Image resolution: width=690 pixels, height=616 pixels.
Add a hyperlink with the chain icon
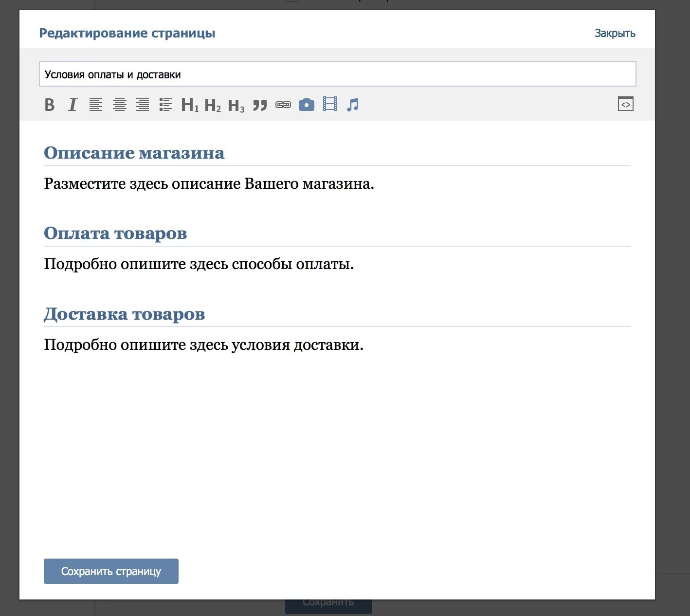tap(283, 105)
